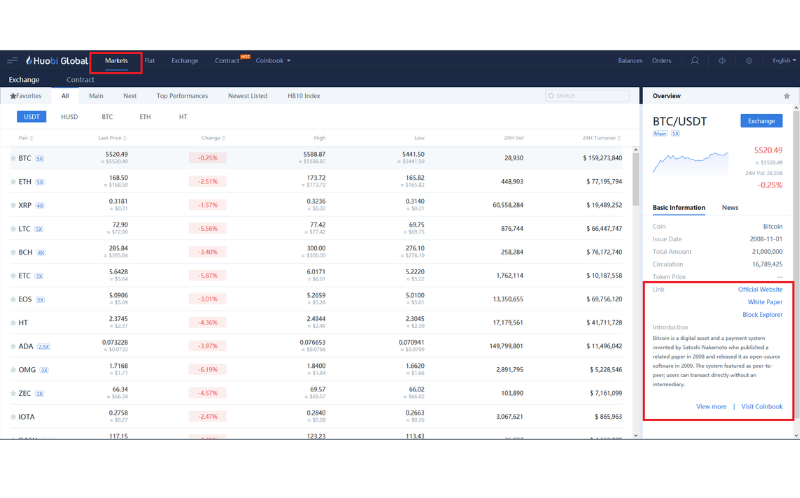The width and height of the screenshot is (800, 498).
Task: Sort table by Pair column
Action: [x=26, y=138]
